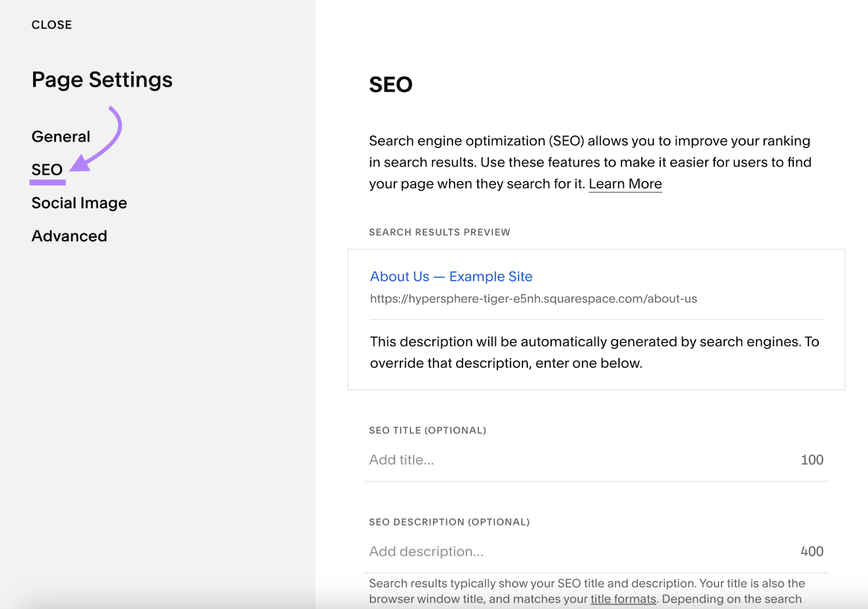
Task: Click the SEO page heading
Action: (390, 84)
